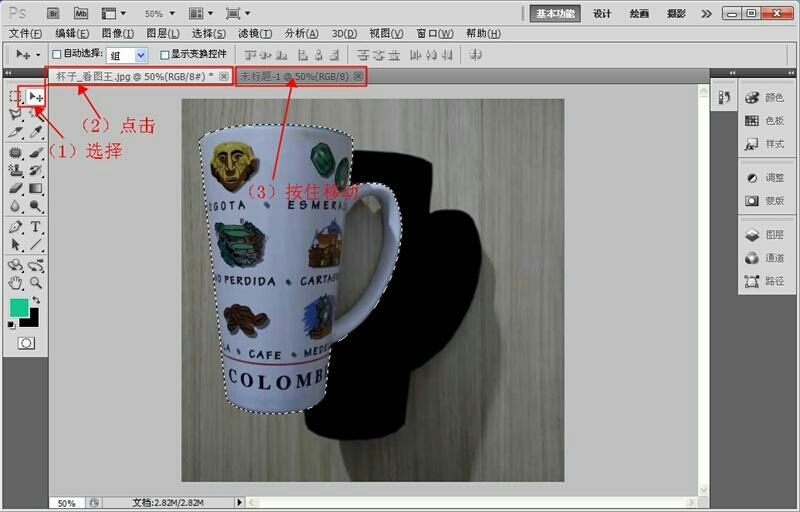800x512 pixels.
Task: Open the 调整 panel
Action: pyautogui.click(x=764, y=178)
